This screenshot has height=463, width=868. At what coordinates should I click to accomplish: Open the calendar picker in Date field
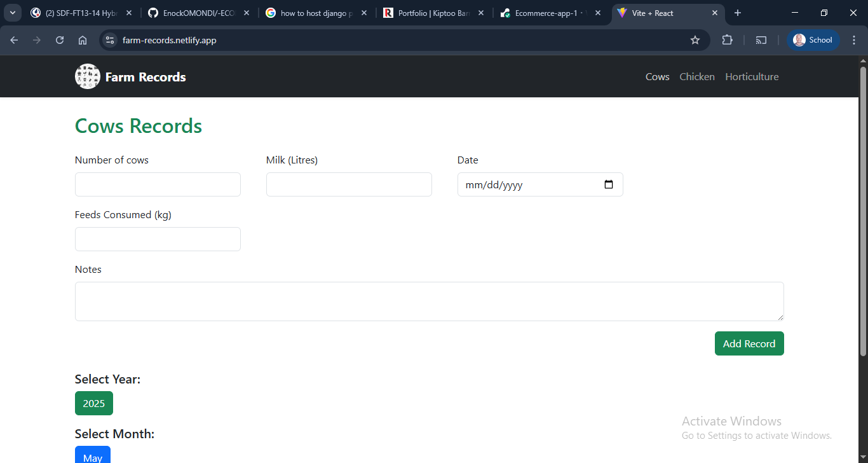tap(609, 184)
